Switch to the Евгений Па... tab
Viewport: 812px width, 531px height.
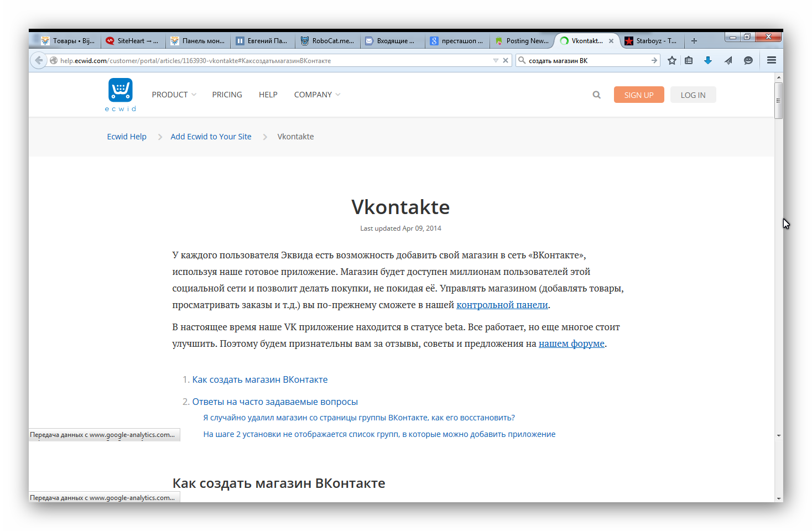click(262, 41)
